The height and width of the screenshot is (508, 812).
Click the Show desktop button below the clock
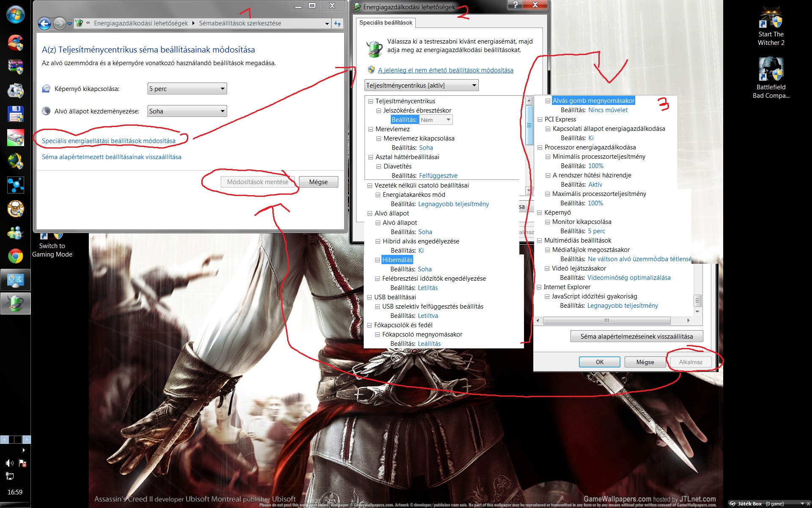pos(15,505)
